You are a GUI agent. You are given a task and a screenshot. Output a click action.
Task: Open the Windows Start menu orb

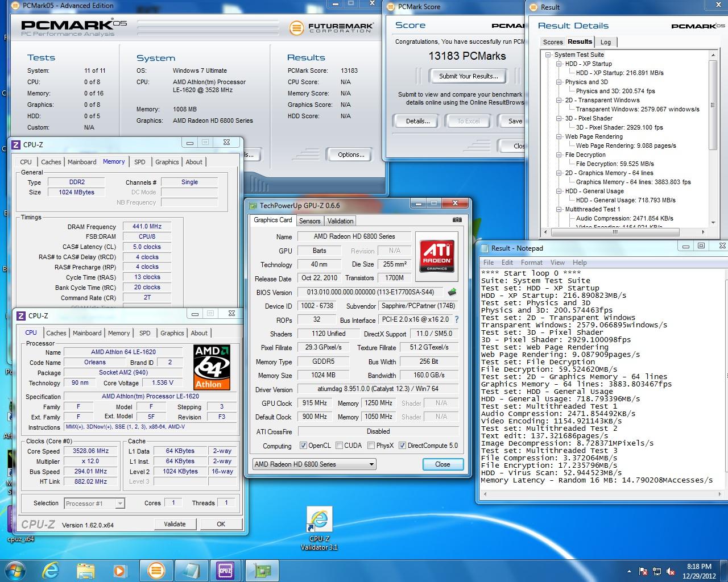coord(15,570)
